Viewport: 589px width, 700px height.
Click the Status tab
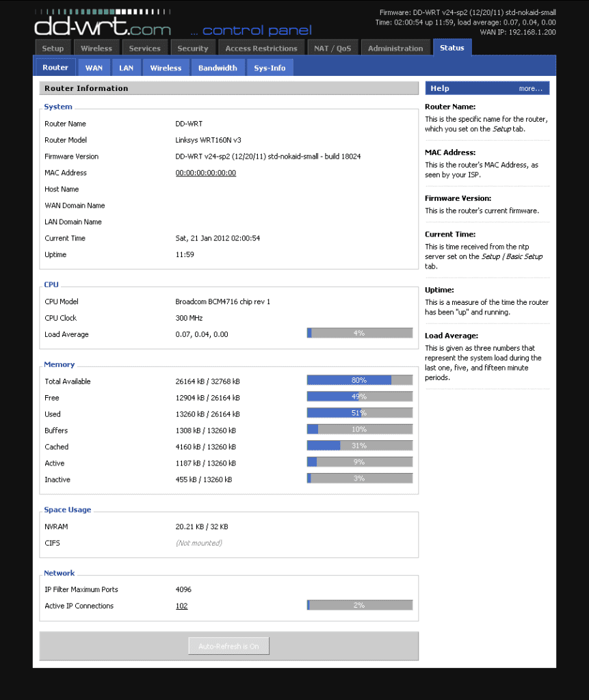(451, 47)
